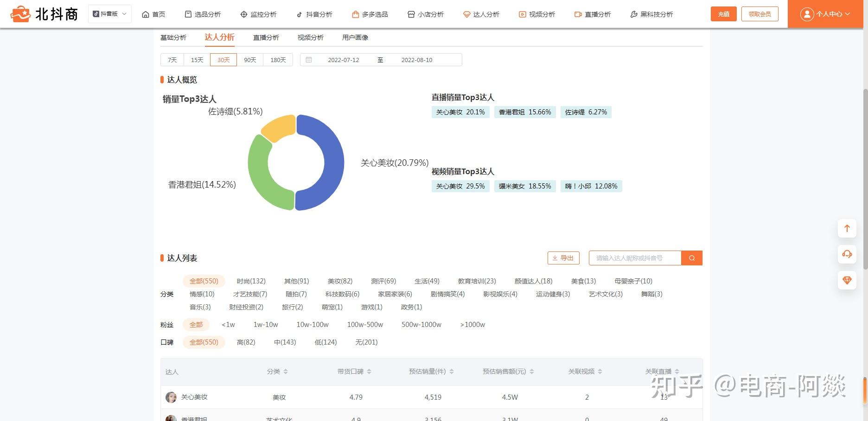This screenshot has width=868, height=421.
Task: Click 关心美妆 avatar in table row
Action: [x=171, y=397]
